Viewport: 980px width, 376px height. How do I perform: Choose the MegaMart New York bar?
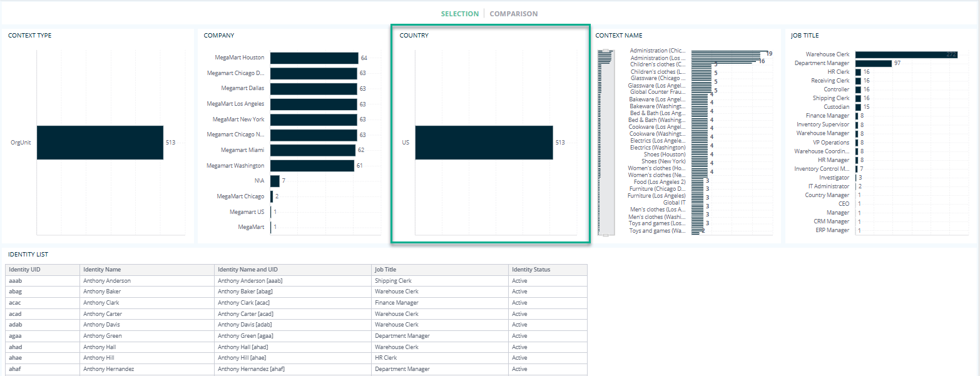(314, 119)
